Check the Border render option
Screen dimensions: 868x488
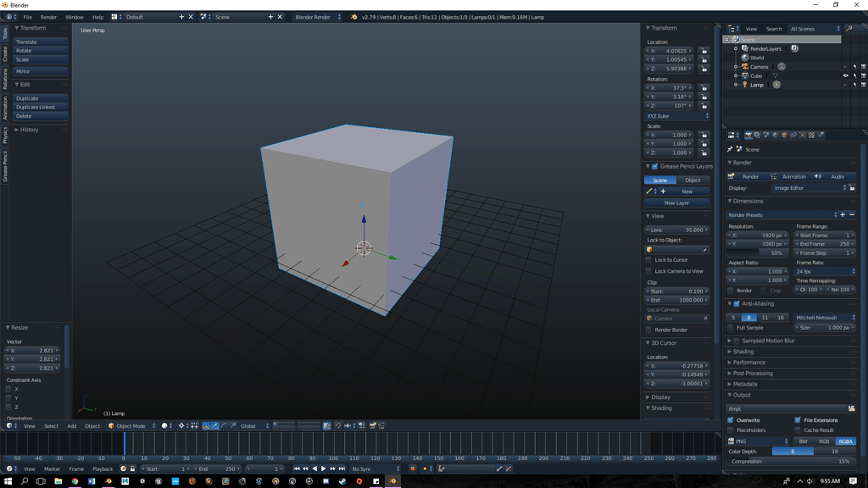click(x=731, y=290)
